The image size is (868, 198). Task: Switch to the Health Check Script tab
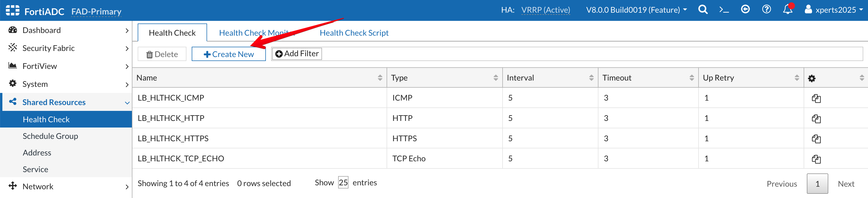(x=354, y=33)
